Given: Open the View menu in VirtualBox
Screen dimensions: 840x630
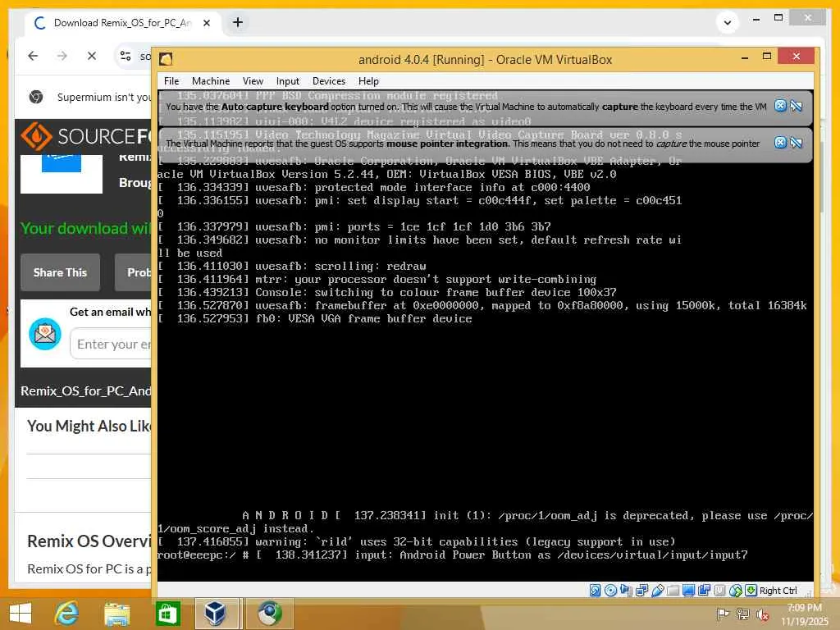Looking at the screenshot, I should coord(253,81).
